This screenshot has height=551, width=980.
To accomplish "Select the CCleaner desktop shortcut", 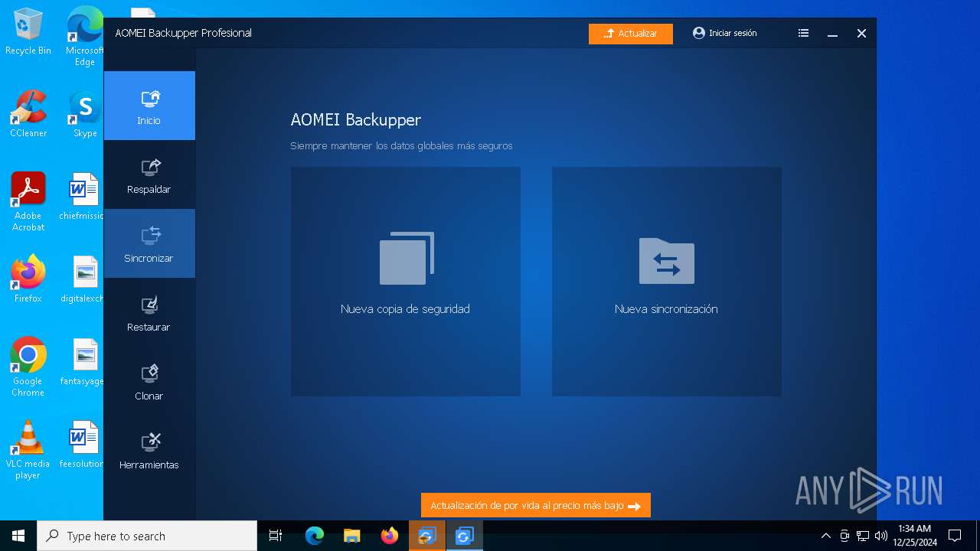I will tap(28, 114).
